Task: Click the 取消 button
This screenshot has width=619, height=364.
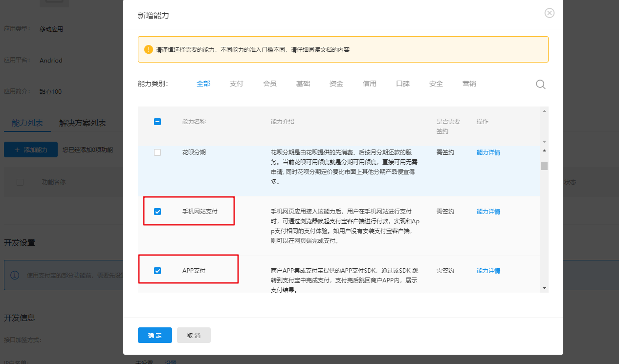Action: point(194,335)
